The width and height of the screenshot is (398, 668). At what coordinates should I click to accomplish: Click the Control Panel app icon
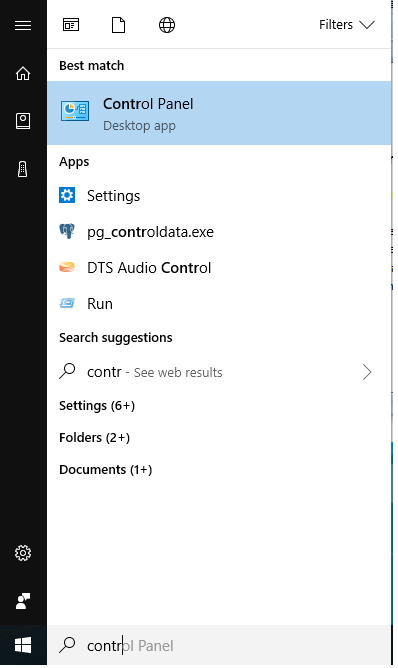point(75,111)
